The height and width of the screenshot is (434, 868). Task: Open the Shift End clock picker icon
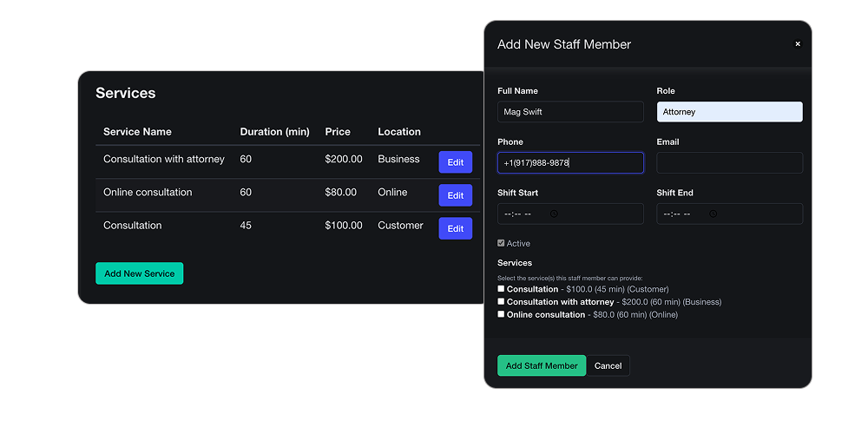coord(713,214)
